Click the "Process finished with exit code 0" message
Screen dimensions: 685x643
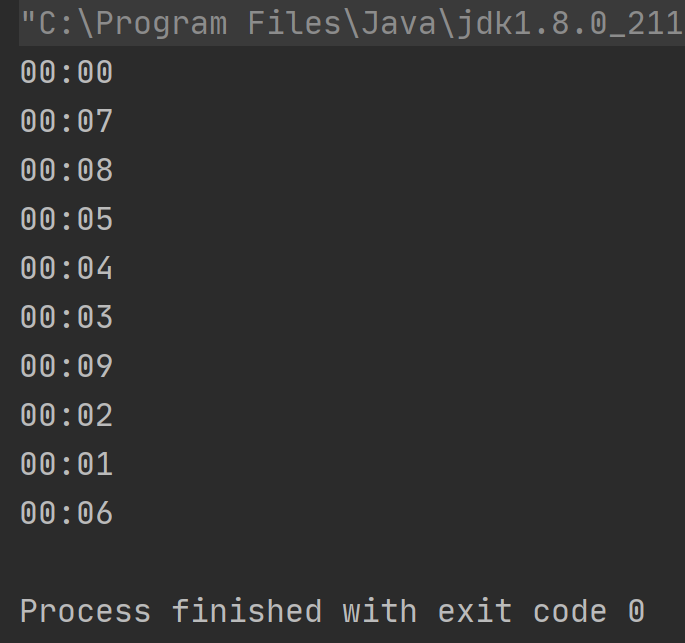point(332,611)
